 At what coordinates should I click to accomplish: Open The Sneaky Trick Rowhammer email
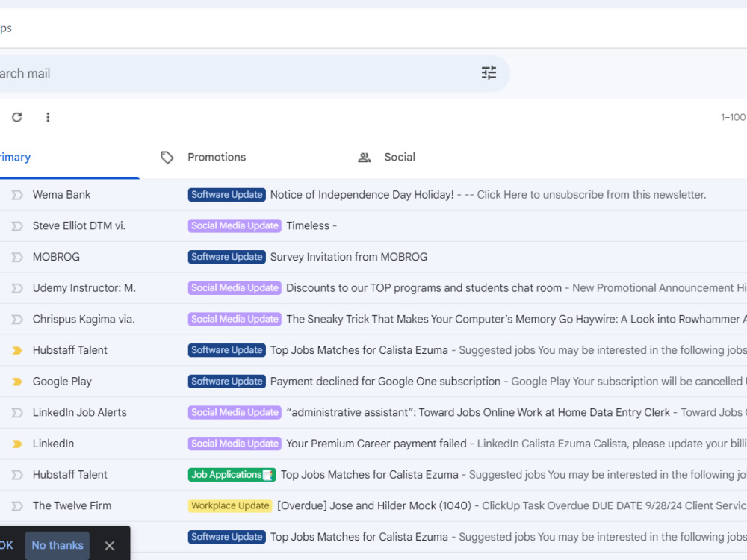coord(516,319)
